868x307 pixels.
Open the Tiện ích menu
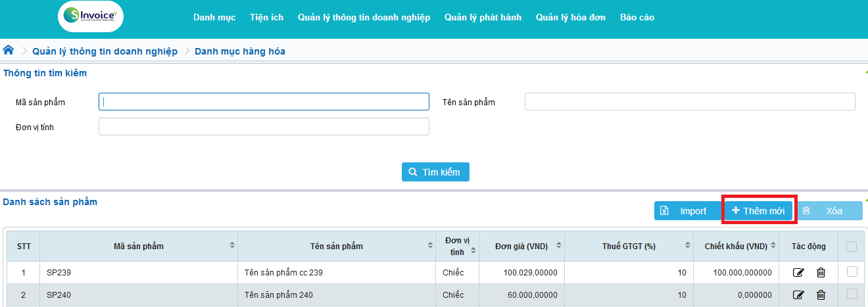click(x=266, y=18)
